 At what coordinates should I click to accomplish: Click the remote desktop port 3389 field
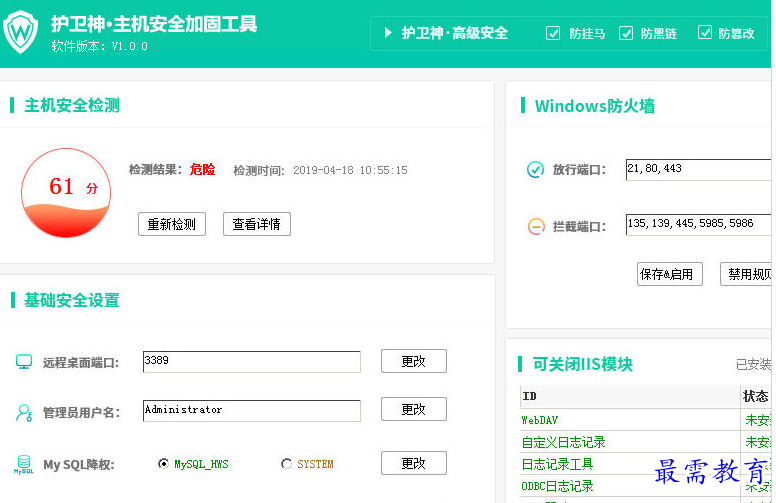[251, 361]
